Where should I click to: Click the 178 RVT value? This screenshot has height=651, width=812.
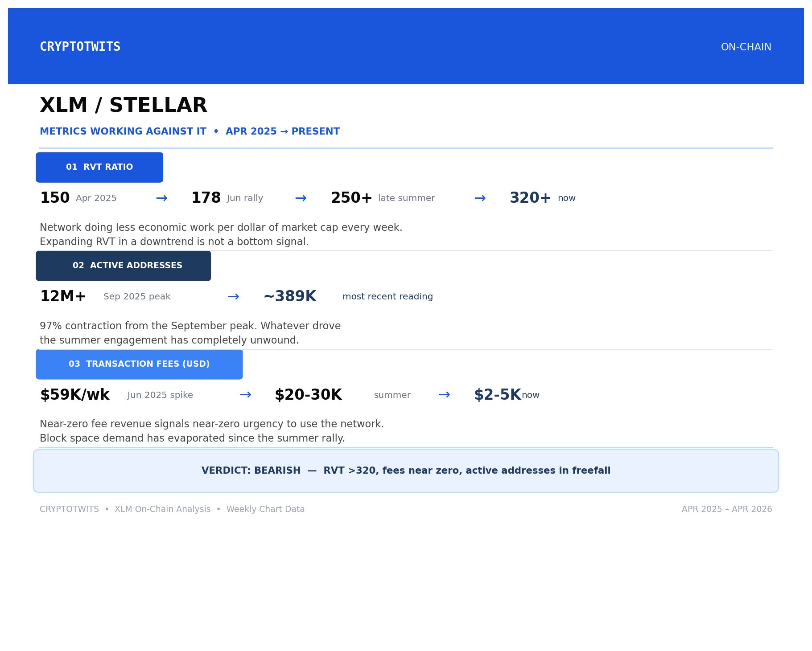click(206, 198)
